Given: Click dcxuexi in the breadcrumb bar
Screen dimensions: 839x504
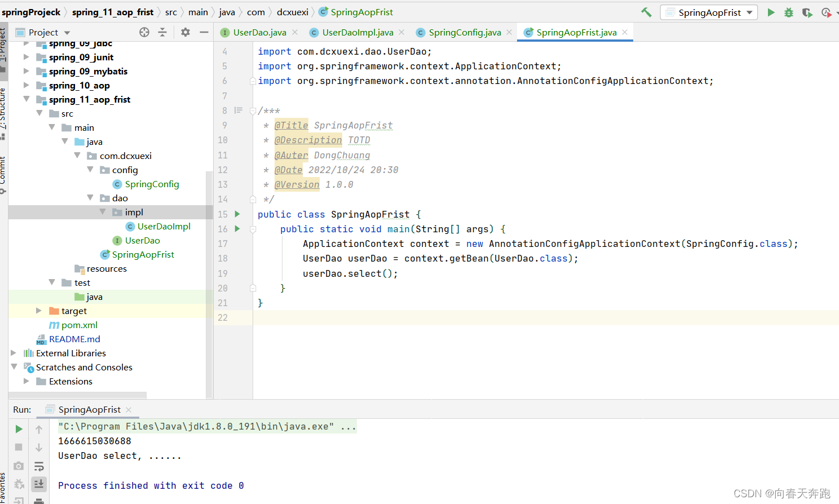Looking at the screenshot, I should [x=292, y=12].
